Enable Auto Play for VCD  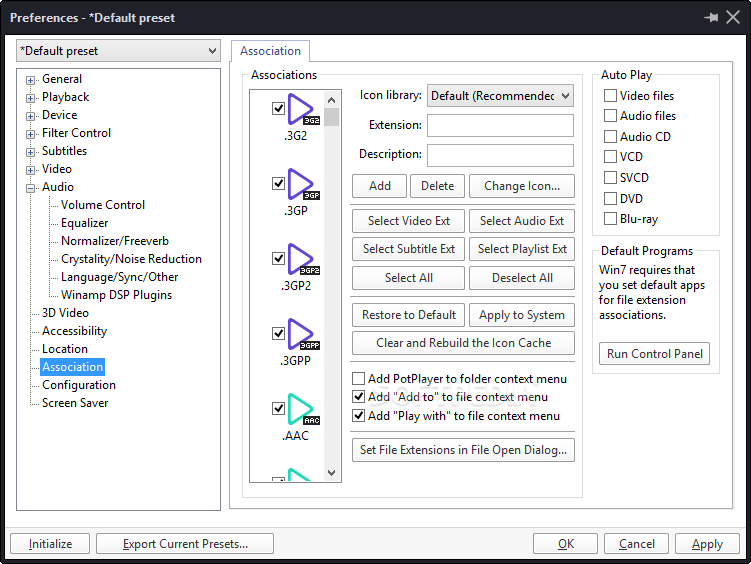point(610,157)
